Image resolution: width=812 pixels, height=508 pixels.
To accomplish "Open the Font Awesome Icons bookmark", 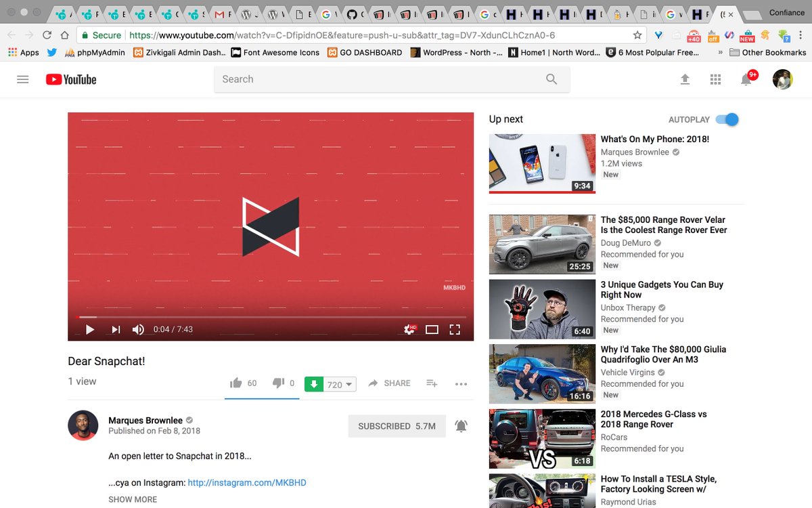I will (275, 52).
